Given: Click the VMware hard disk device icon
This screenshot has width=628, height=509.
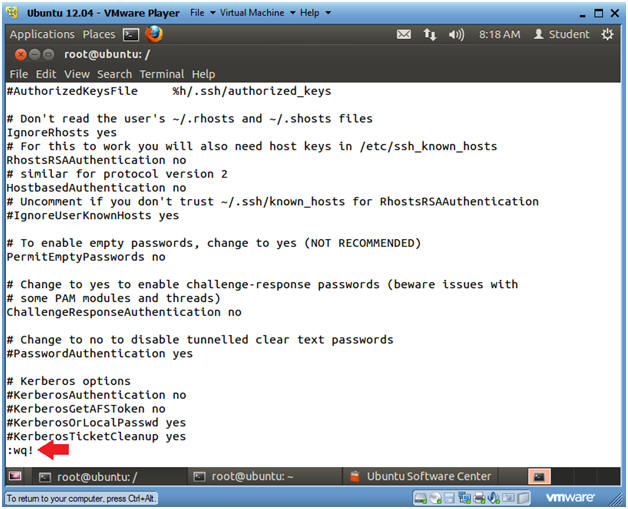Looking at the screenshot, I should [421, 498].
